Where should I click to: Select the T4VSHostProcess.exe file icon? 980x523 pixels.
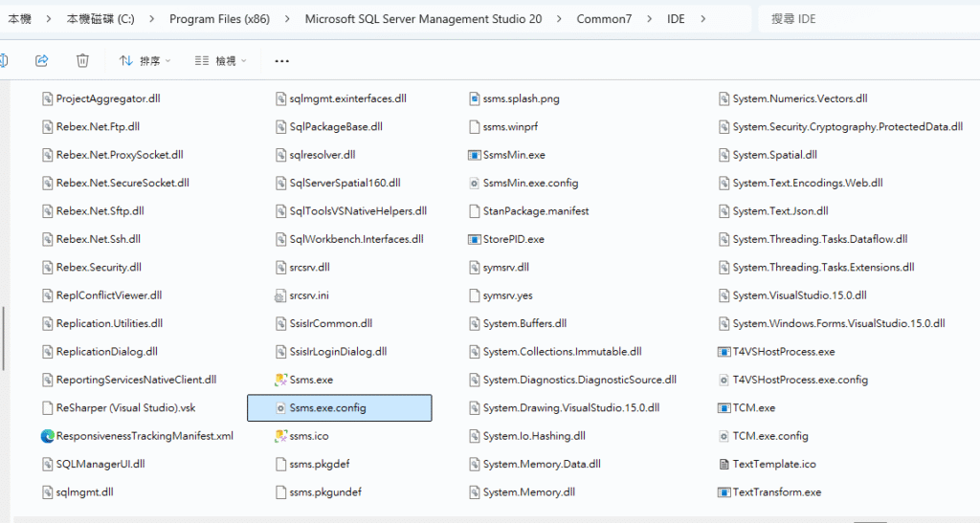coord(724,351)
